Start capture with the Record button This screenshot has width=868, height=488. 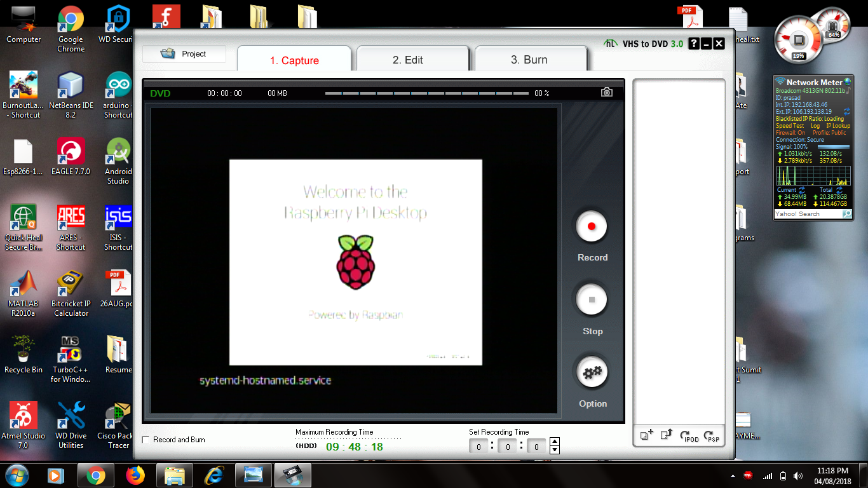tap(592, 226)
